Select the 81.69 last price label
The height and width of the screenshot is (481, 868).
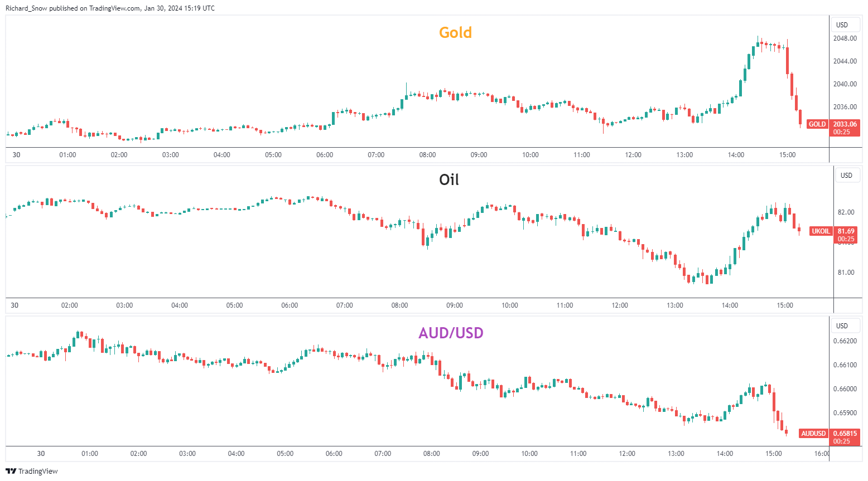tap(846, 231)
